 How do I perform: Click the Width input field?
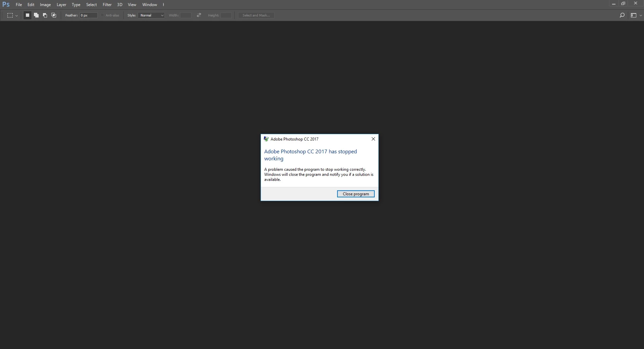(x=186, y=15)
